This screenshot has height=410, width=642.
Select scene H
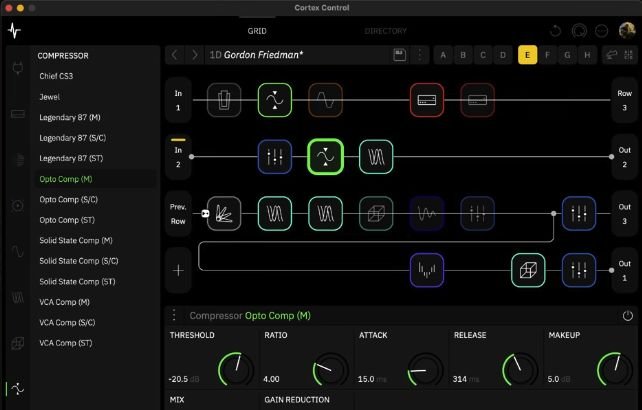click(587, 55)
